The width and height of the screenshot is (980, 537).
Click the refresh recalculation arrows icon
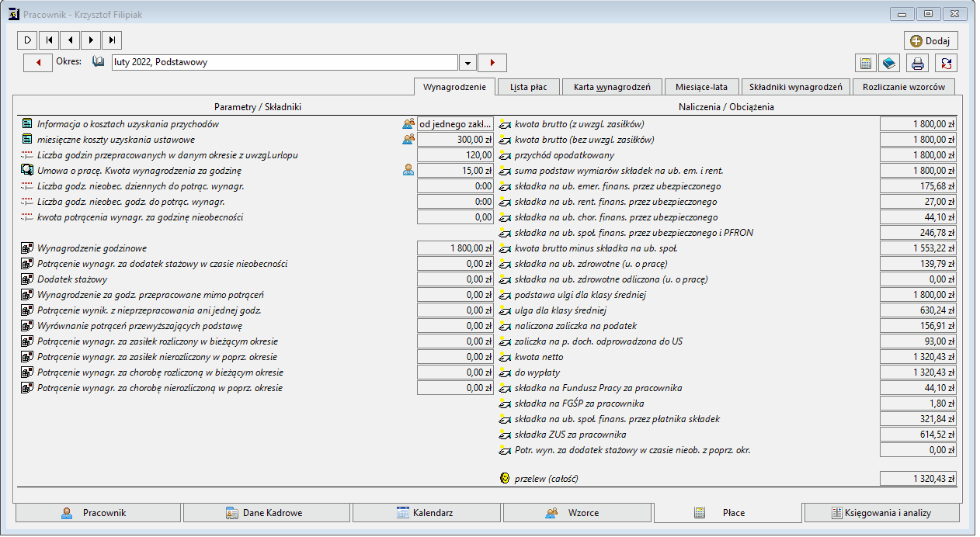pos(945,63)
